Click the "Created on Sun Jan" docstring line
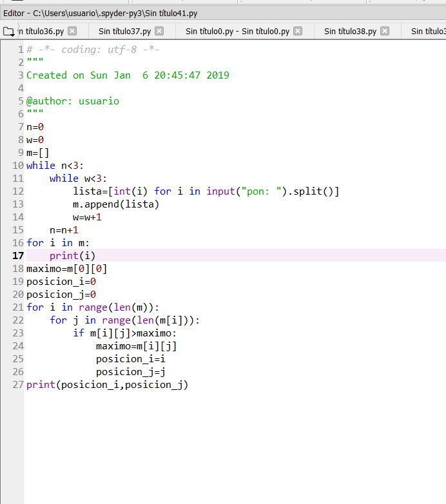Image resolution: width=446 pixels, height=504 pixels. (x=128, y=75)
